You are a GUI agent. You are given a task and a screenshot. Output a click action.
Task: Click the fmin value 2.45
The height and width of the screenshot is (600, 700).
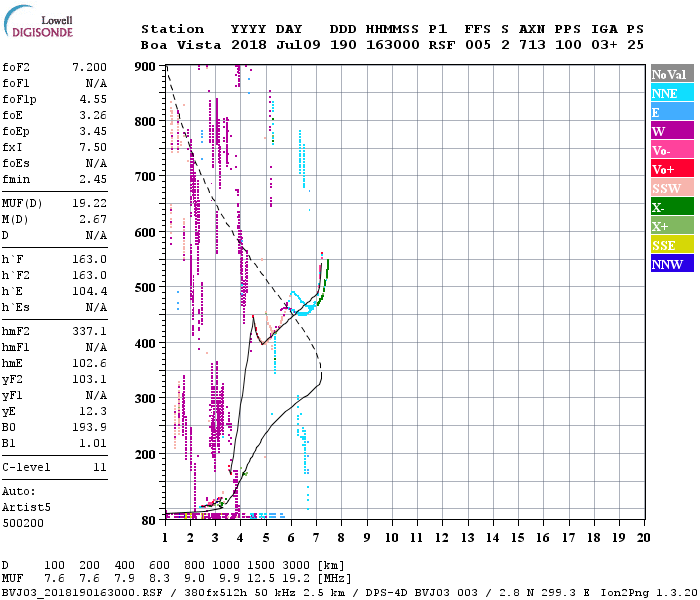pyautogui.click(x=93, y=179)
